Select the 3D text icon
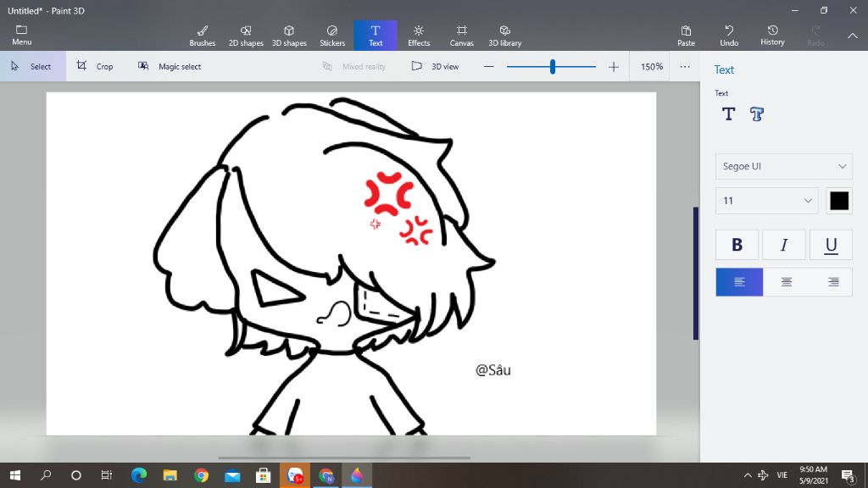 [757, 114]
